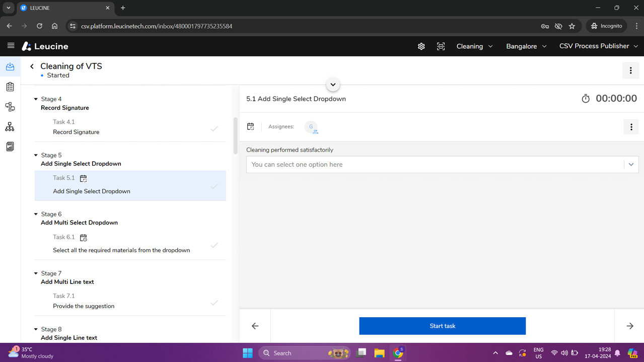Collapse the Stage 5 tree section

[36, 156]
